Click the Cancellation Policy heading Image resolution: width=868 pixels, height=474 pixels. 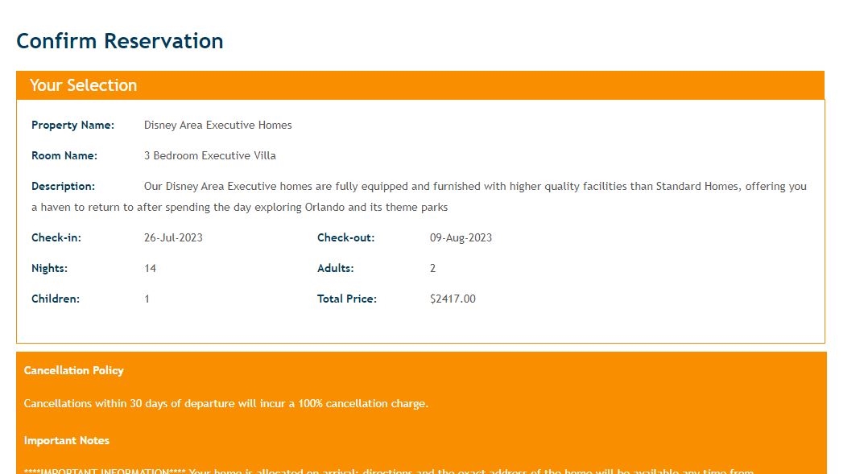tap(74, 371)
